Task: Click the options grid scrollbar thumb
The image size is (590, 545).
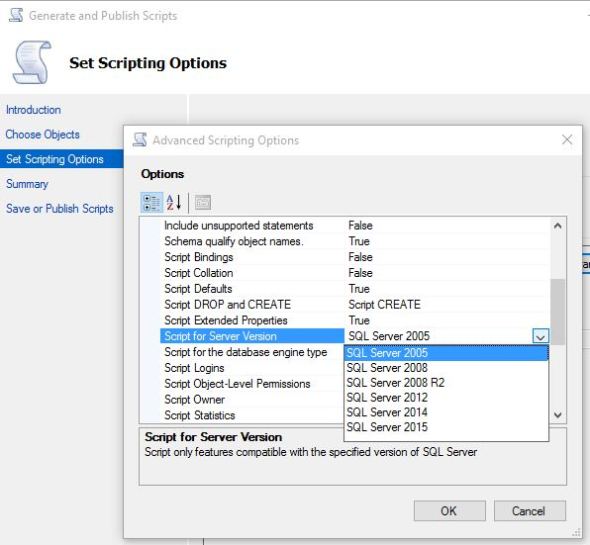Action: pos(558,312)
